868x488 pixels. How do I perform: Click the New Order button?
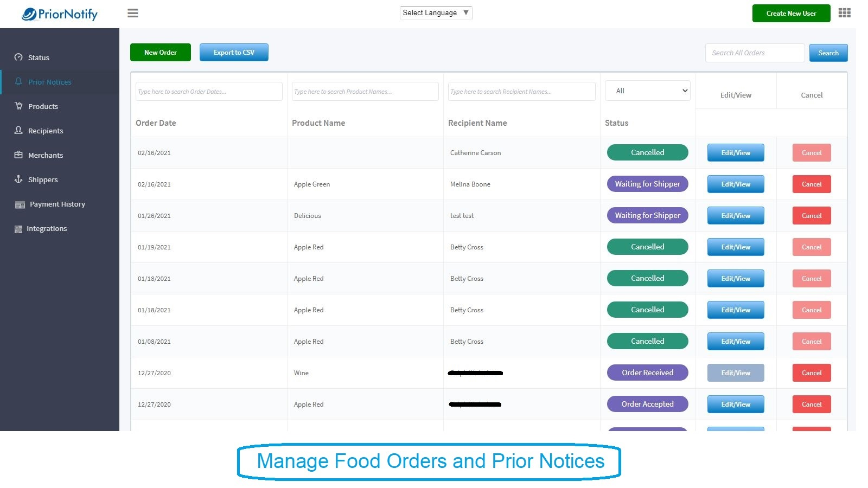click(x=161, y=53)
